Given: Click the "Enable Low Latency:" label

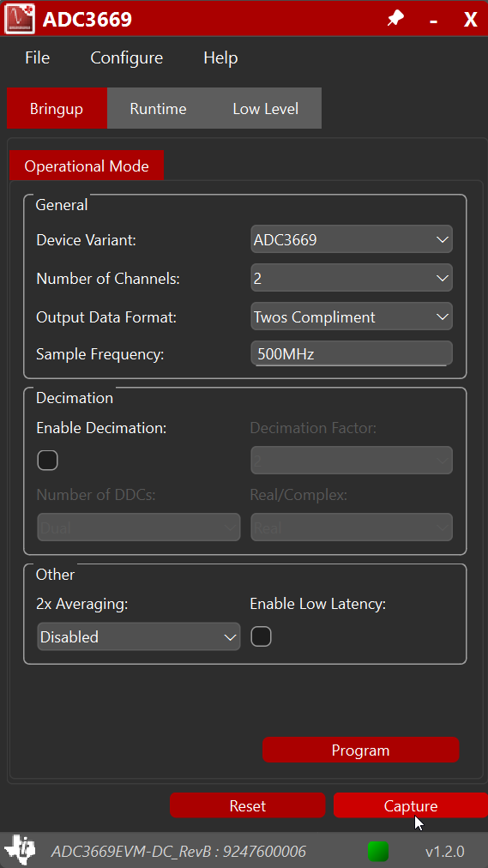Looking at the screenshot, I should (x=317, y=604).
